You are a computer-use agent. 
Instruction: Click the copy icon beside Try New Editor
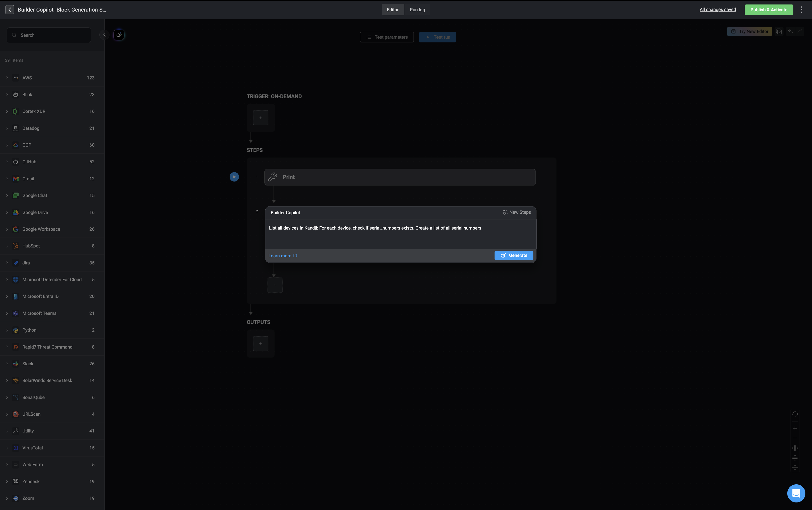(779, 31)
